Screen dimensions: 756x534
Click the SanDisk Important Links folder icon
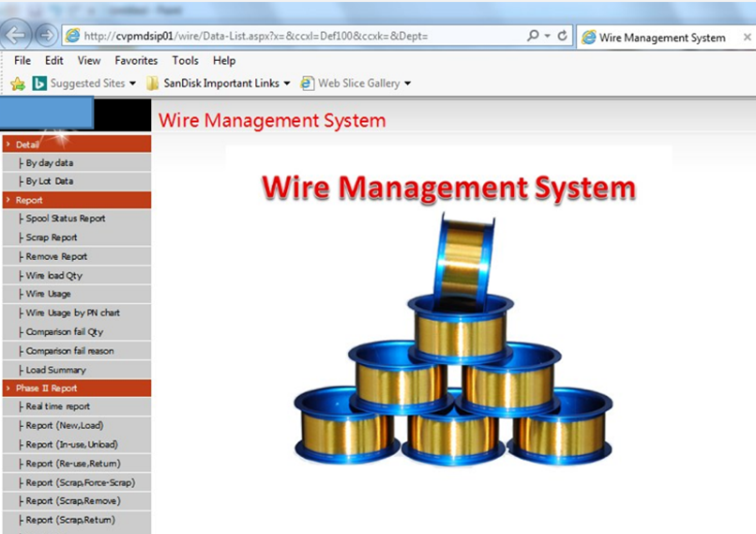152,84
